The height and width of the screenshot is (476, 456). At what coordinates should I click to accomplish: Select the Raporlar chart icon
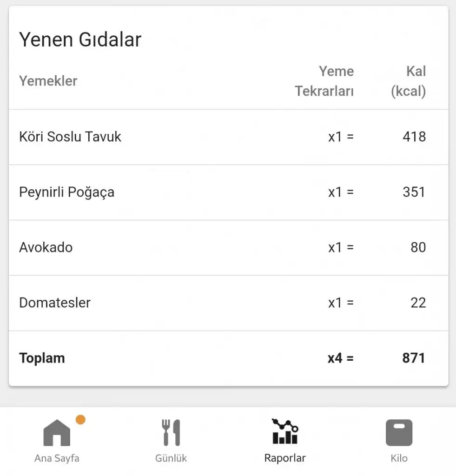[285, 431]
